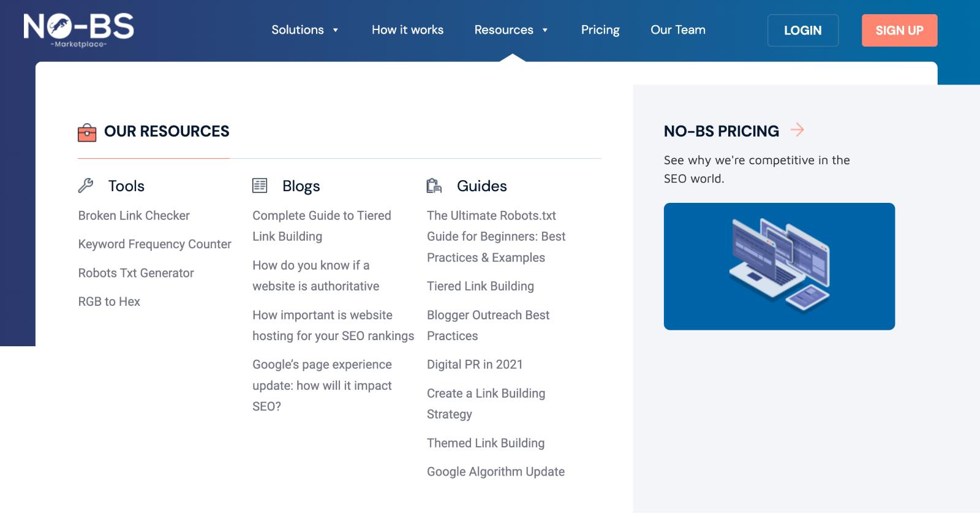Select the RGB to Hex tool link

pyautogui.click(x=109, y=302)
